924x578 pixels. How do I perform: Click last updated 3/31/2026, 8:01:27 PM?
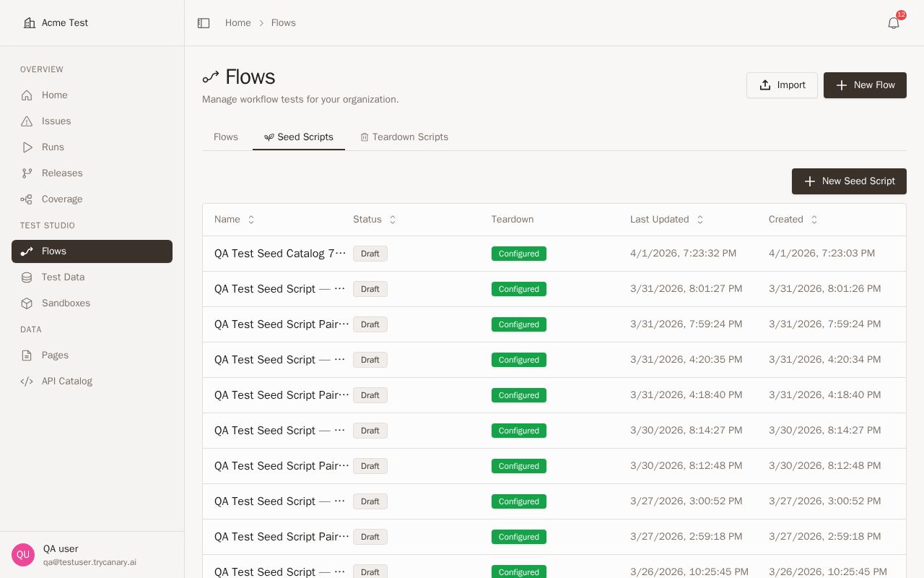tap(686, 289)
